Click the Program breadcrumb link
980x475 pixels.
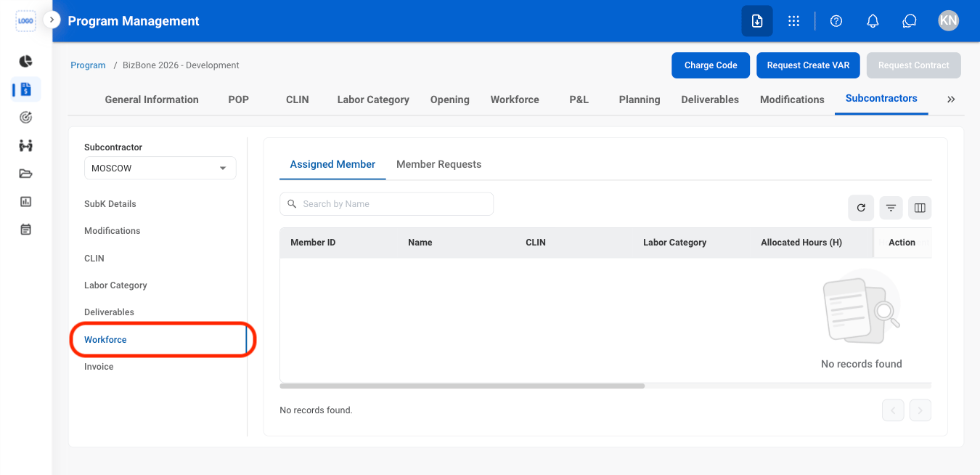pos(88,65)
